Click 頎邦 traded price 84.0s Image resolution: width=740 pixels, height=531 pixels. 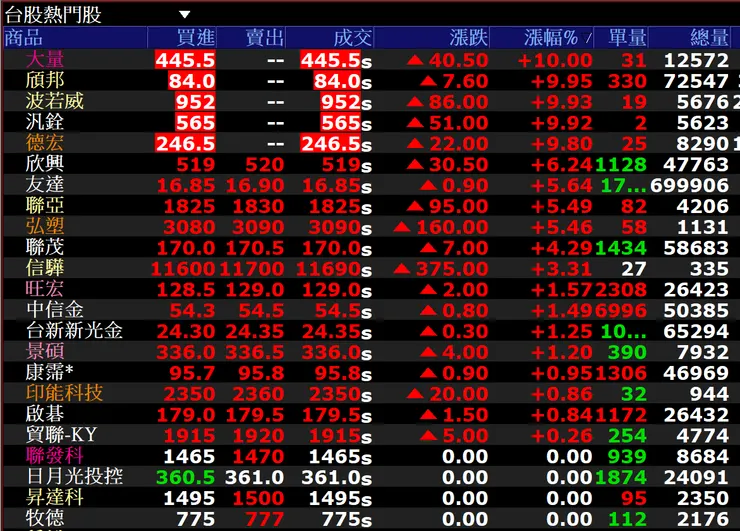click(x=343, y=81)
